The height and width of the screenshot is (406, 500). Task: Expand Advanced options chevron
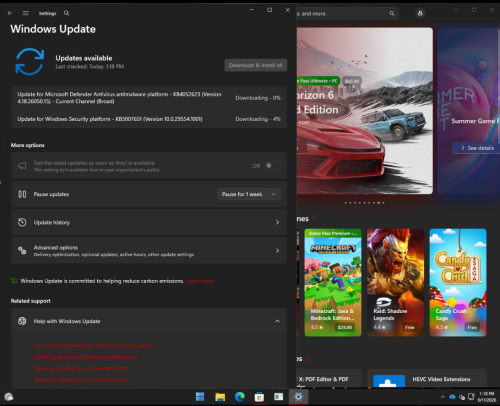click(277, 250)
